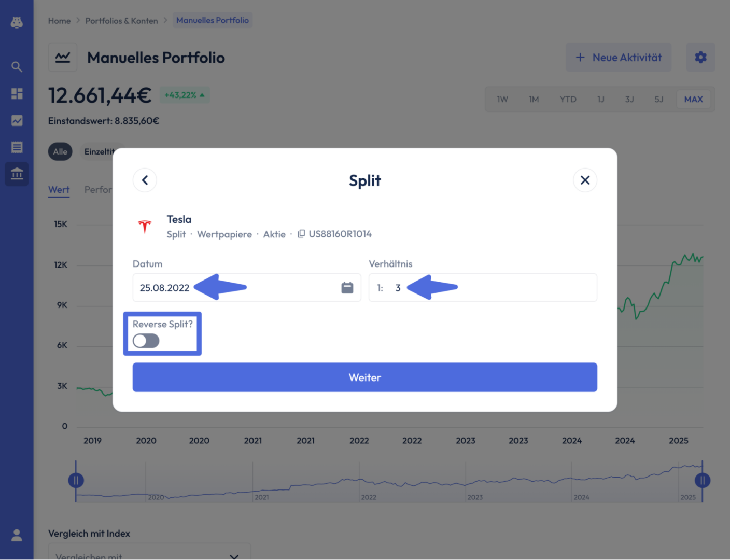This screenshot has height=560, width=730.
Task: Go back with the left chevron
Action: pos(145,180)
